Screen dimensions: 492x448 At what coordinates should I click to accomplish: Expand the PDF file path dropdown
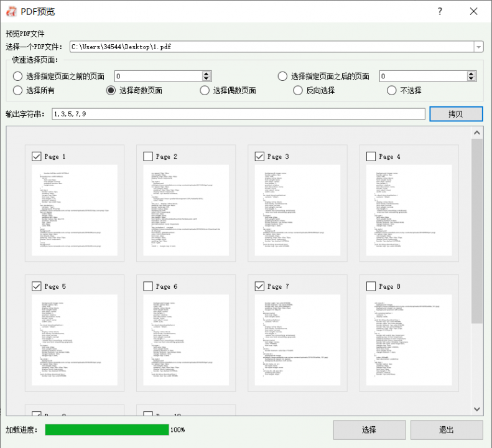click(x=478, y=47)
